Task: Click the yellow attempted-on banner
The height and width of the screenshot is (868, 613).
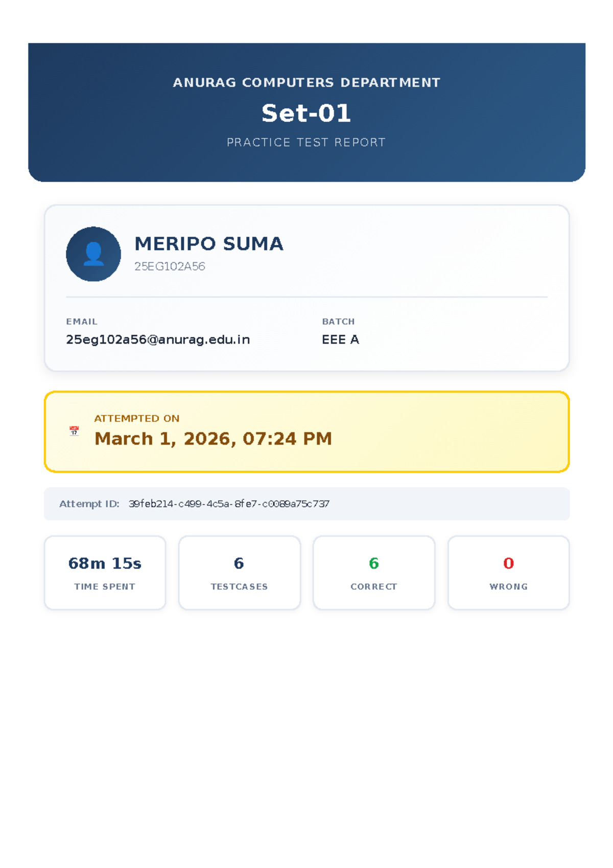Action: click(306, 432)
